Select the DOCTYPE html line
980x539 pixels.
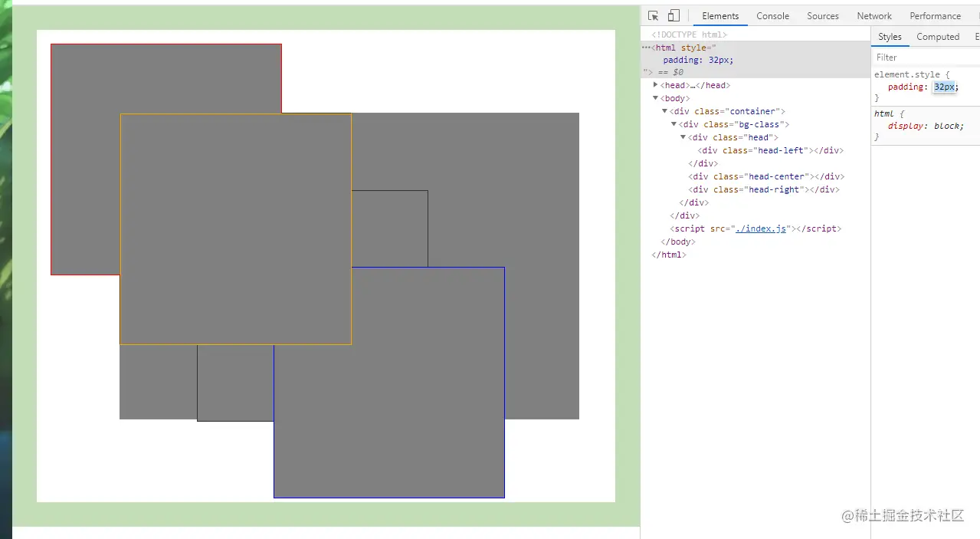pyautogui.click(x=690, y=35)
